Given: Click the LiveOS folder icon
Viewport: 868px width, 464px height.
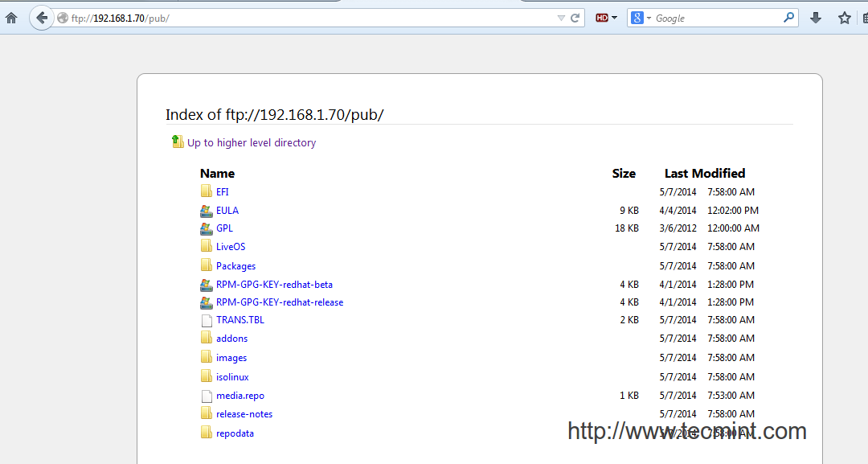Looking at the screenshot, I should (x=207, y=246).
